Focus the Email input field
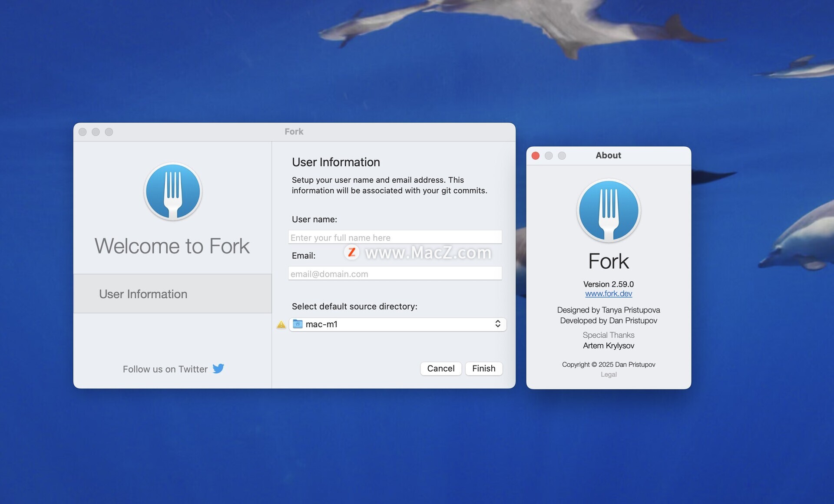This screenshot has height=504, width=834. click(x=395, y=274)
